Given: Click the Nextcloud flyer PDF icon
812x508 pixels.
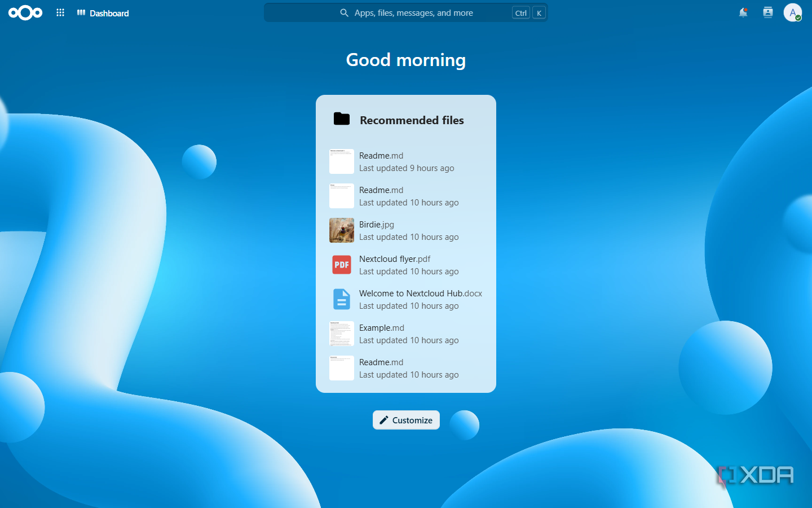Looking at the screenshot, I should point(342,265).
